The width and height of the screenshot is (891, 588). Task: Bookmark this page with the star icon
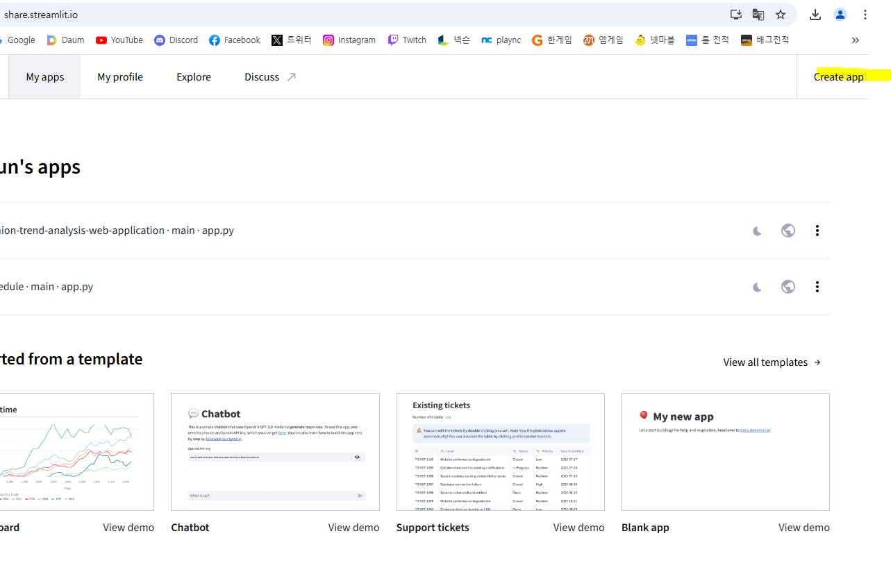pos(781,15)
